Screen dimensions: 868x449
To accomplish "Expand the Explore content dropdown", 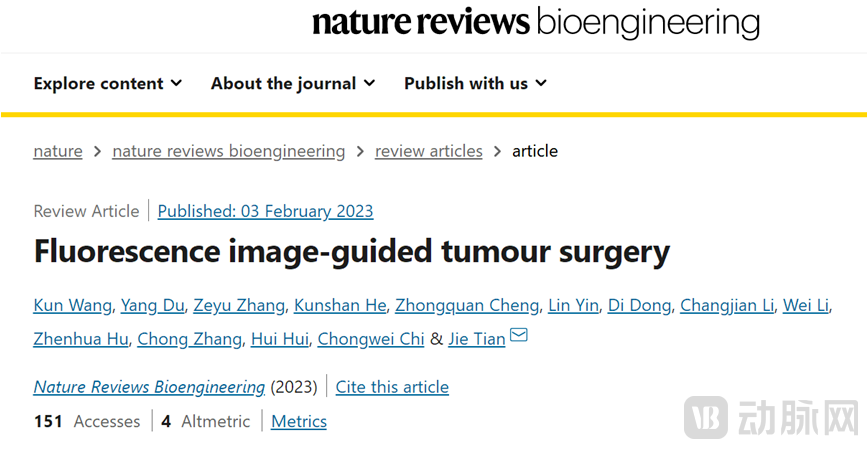I will coord(107,84).
